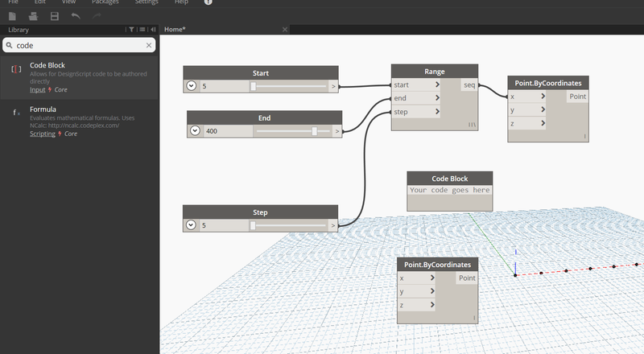644x354 pixels.
Task: Select the lower Point.ByCoordinates node title
Action: (x=437, y=265)
